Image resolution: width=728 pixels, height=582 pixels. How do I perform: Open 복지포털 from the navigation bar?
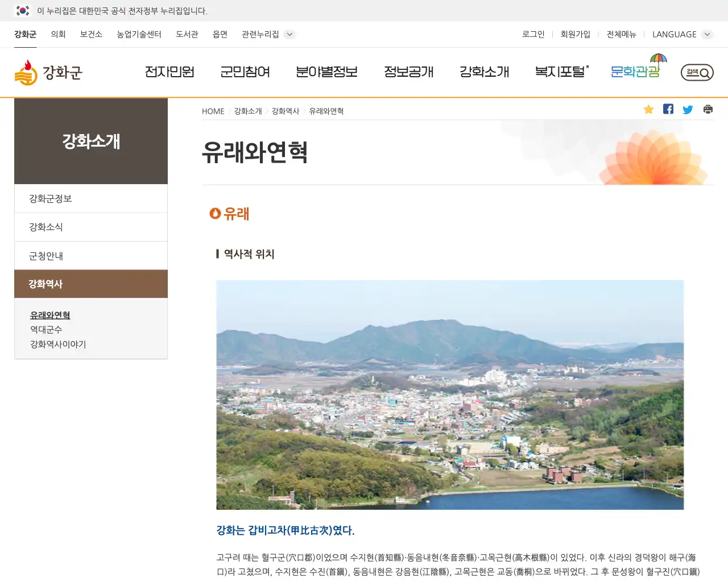(560, 72)
